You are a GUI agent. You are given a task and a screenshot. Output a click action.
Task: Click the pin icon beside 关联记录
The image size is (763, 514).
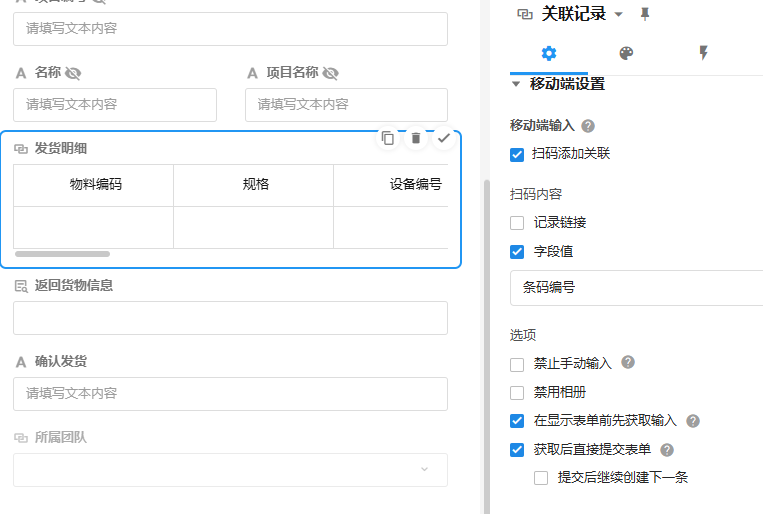645,14
